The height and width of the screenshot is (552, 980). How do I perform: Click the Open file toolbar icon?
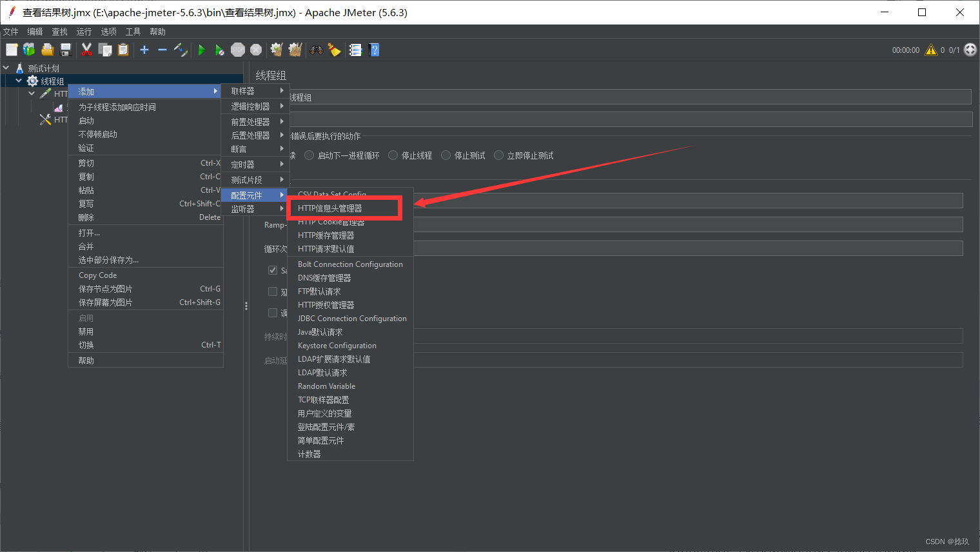pyautogui.click(x=47, y=50)
